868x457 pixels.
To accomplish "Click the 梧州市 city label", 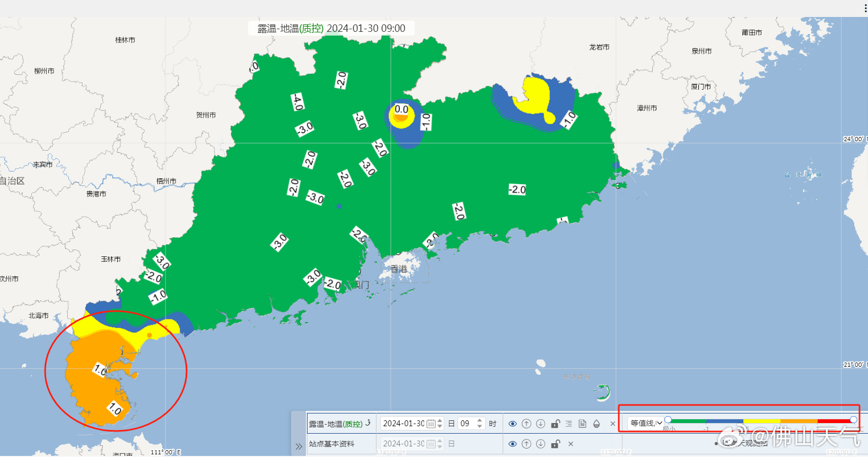I will point(166,181).
